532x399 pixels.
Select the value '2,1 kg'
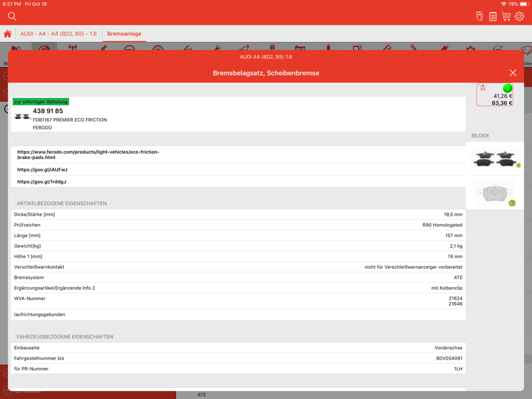456,246
